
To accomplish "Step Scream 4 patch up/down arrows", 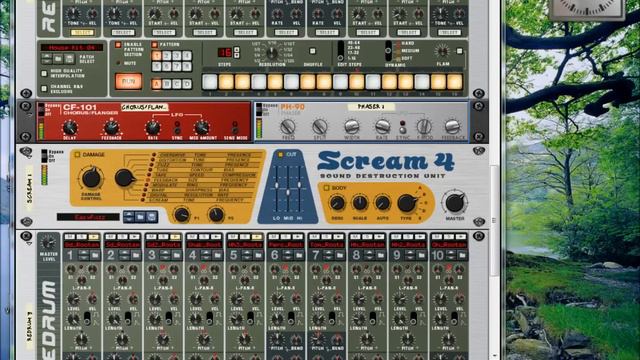I will click(x=129, y=217).
